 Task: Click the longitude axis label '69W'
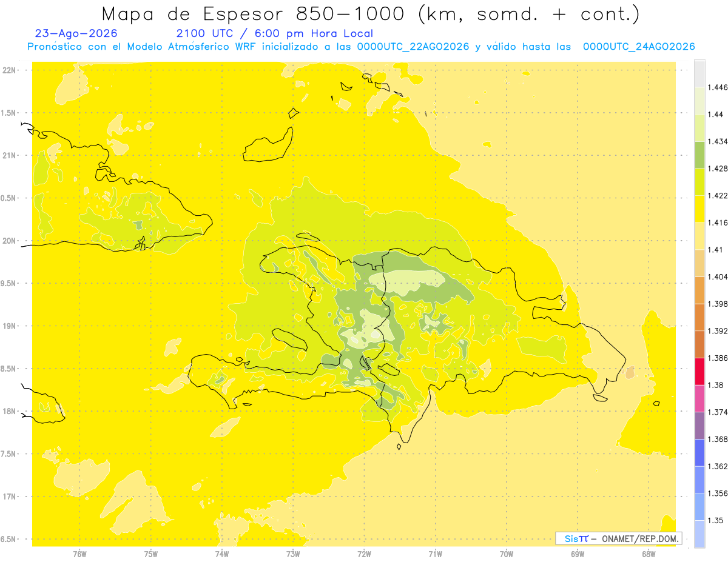(x=578, y=553)
